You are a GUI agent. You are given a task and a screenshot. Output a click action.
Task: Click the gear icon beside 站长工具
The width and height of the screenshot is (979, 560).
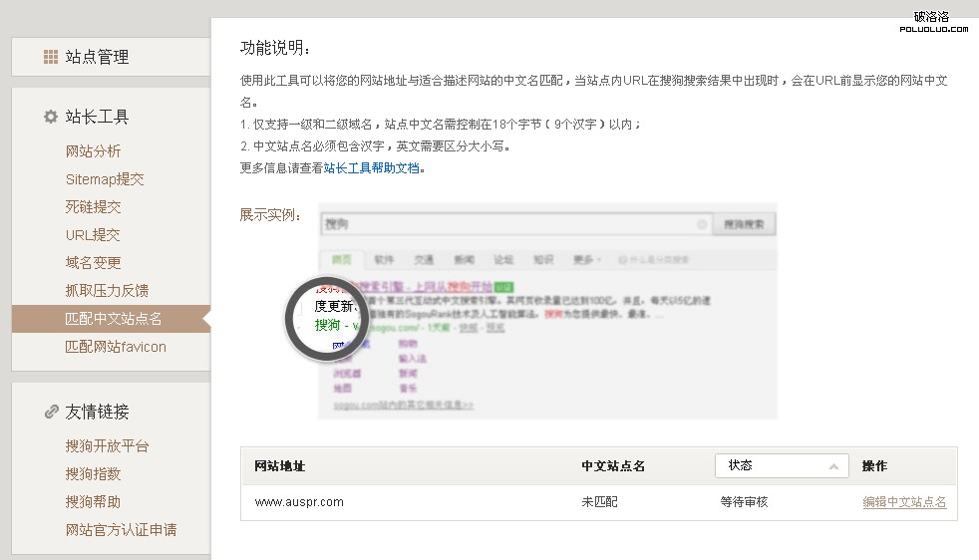[51, 117]
